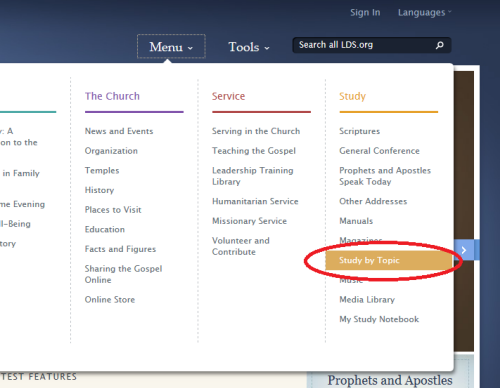Open the Menu dropdown
This screenshot has height=388, width=500.
pyautogui.click(x=171, y=47)
